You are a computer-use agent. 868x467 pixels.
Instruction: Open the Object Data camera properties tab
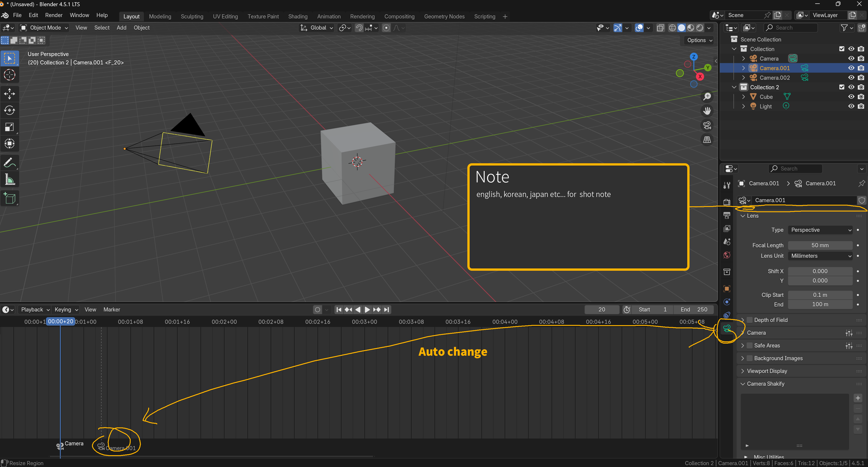point(727,329)
